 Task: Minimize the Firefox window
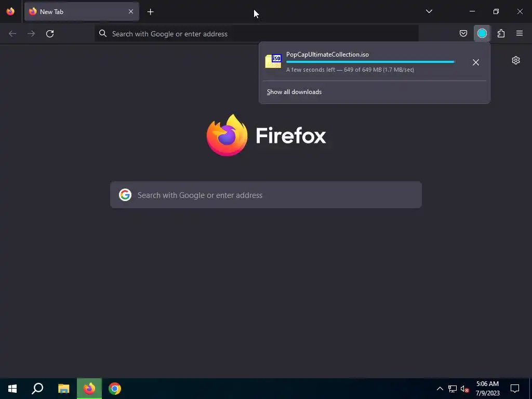point(472,11)
